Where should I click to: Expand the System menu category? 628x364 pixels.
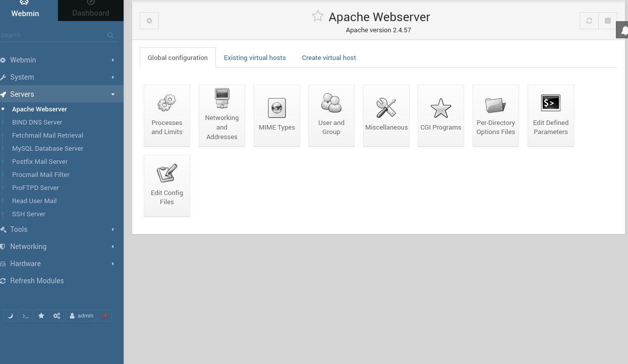(x=62, y=77)
